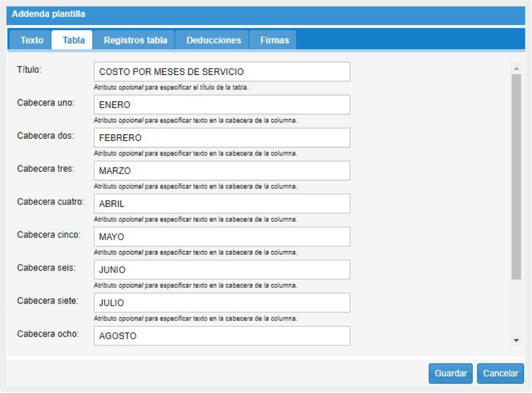
Task: Click the Cabecera cuatro field with ABRIL
Action: click(x=222, y=204)
